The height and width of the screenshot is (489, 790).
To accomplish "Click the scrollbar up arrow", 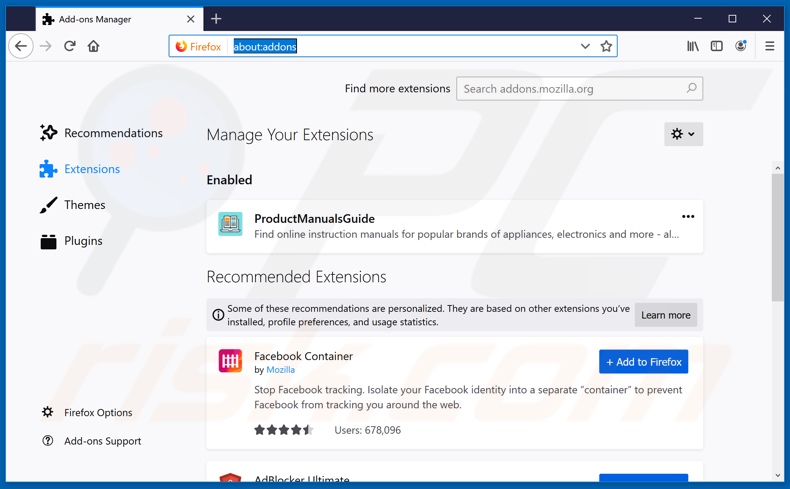I will (777, 168).
